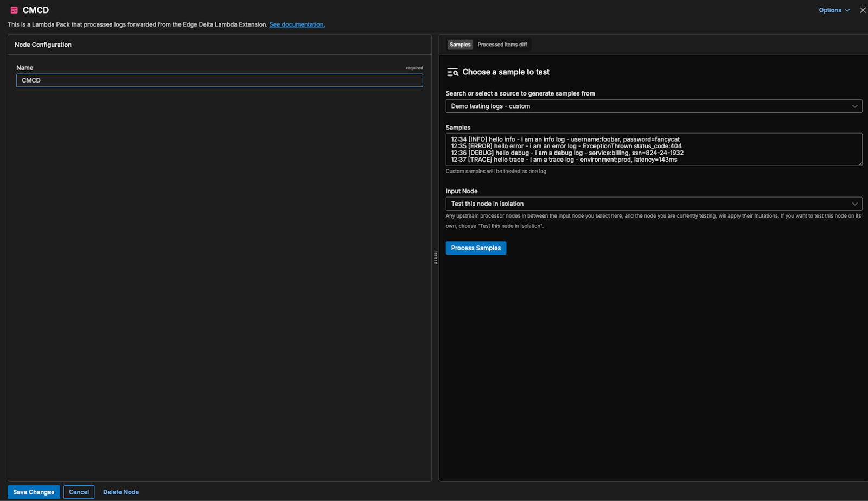Open the Options menu
This screenshot has width=868, height=501.
coord(830,10)
